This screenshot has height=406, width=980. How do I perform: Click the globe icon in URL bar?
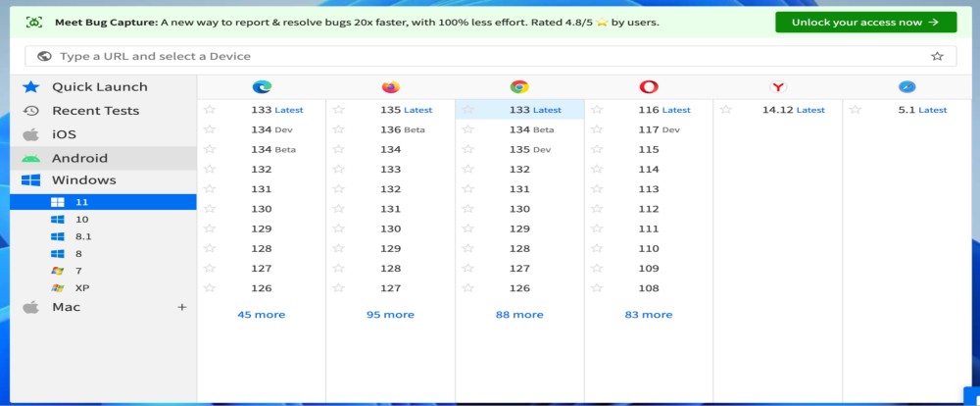(44, 56)
